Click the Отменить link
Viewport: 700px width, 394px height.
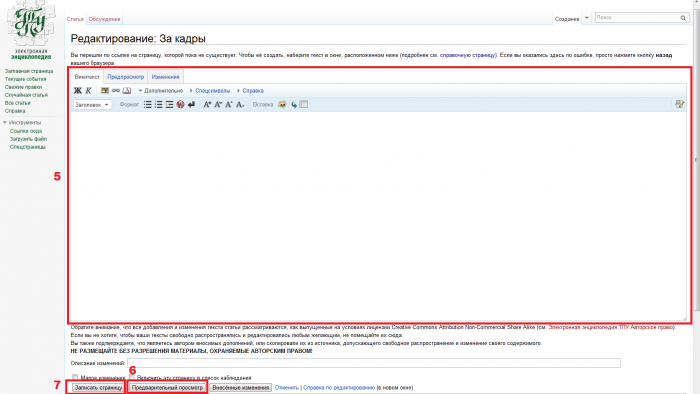(x=287, y=387)
